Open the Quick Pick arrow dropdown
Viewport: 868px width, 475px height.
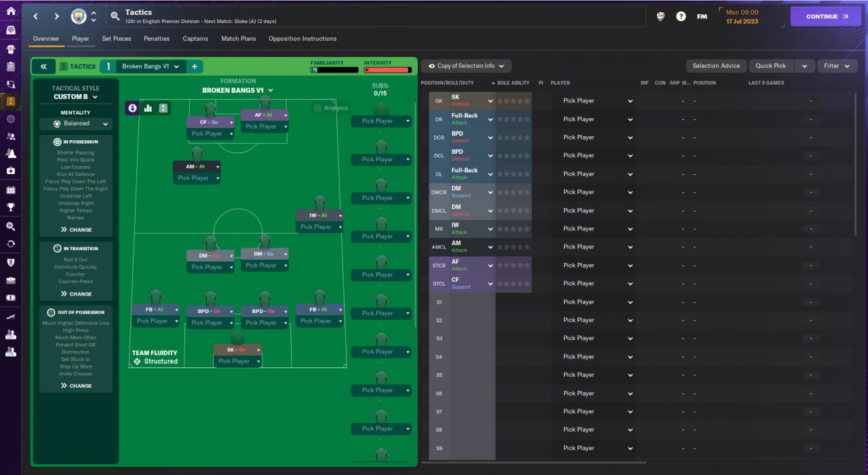(x=804, y=66)
